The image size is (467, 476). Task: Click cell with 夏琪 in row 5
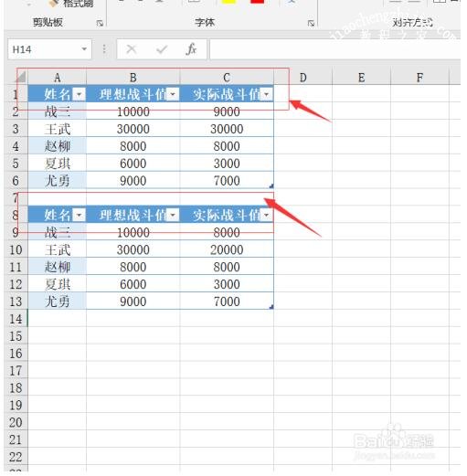(x=57, y=164)
